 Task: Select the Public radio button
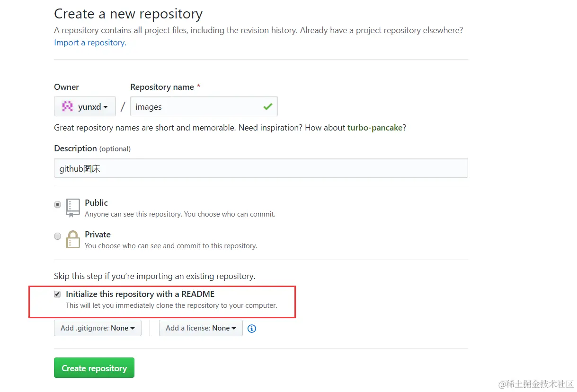click(x=58, y=205)
